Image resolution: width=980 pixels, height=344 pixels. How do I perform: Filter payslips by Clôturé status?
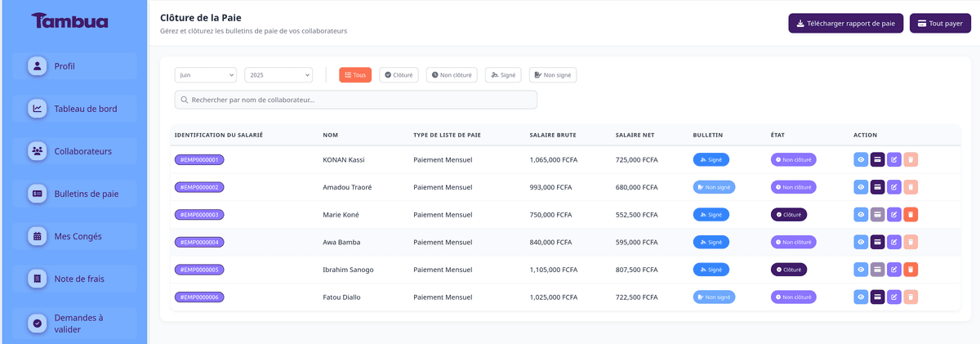tap(399, 75)
